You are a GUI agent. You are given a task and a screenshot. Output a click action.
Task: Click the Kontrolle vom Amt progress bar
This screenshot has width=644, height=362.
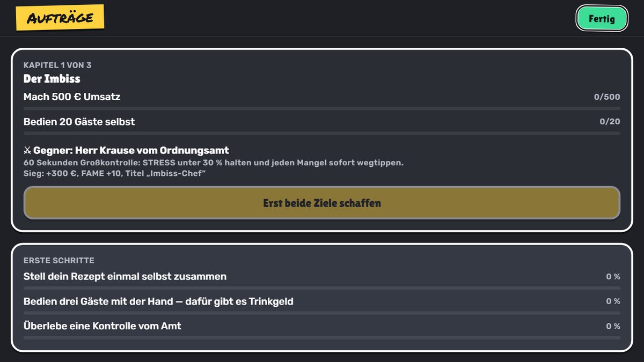point(322,337)
